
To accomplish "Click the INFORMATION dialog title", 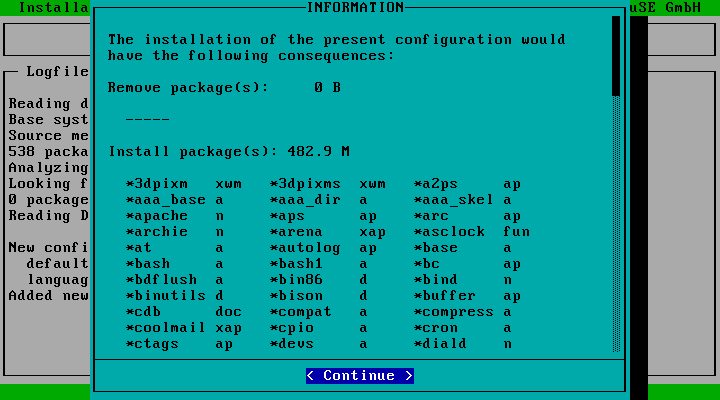I will pos(355,8).
